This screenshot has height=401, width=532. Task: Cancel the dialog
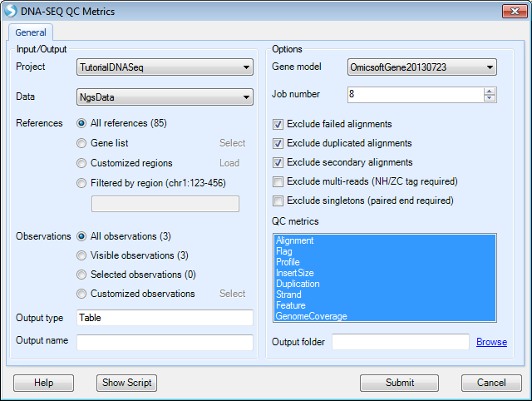(x=491, y=383)
